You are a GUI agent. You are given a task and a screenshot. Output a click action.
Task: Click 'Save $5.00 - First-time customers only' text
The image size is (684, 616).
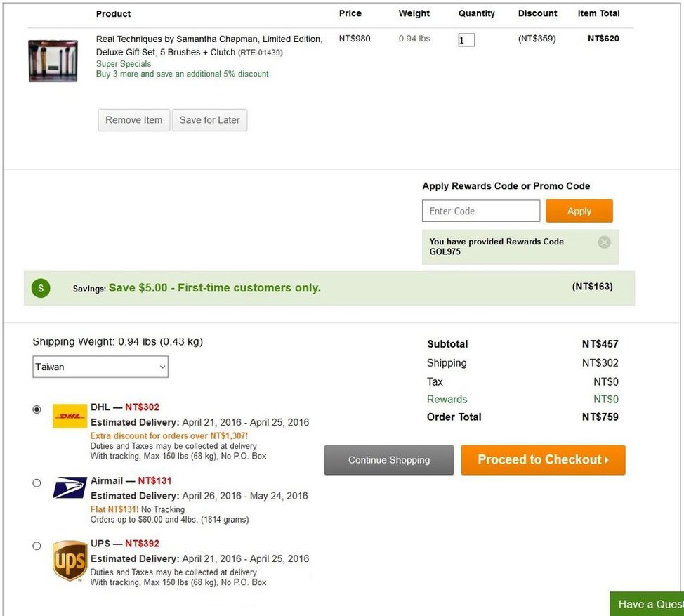(215, 288)
